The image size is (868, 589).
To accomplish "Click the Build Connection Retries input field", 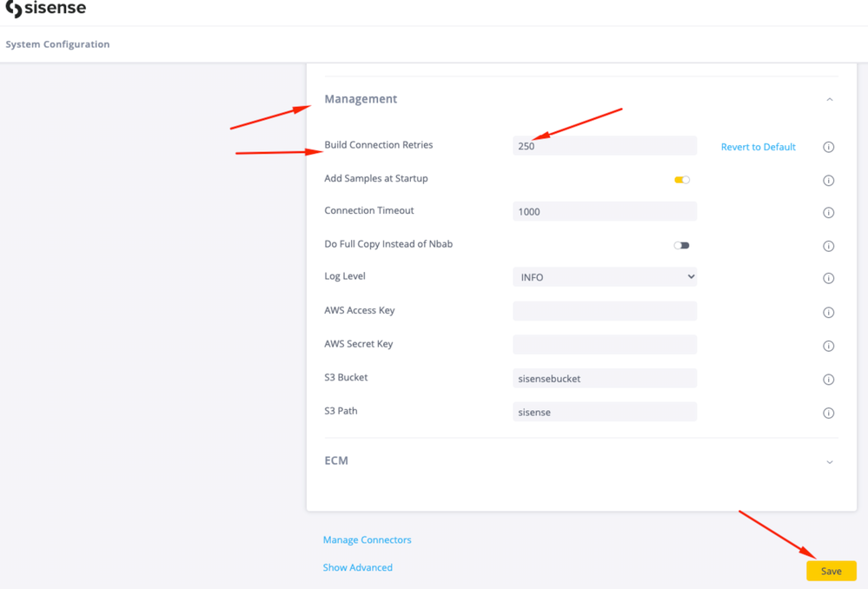I will tap(605, 146).
